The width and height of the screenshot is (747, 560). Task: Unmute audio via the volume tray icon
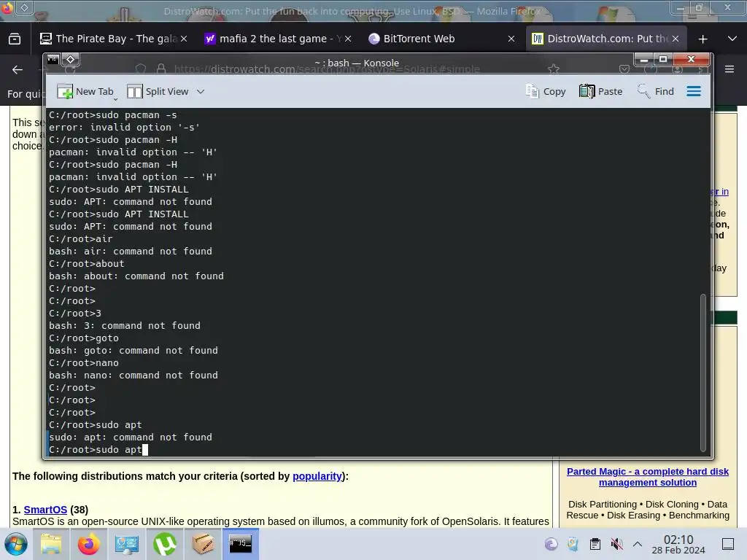click(617, 544)
